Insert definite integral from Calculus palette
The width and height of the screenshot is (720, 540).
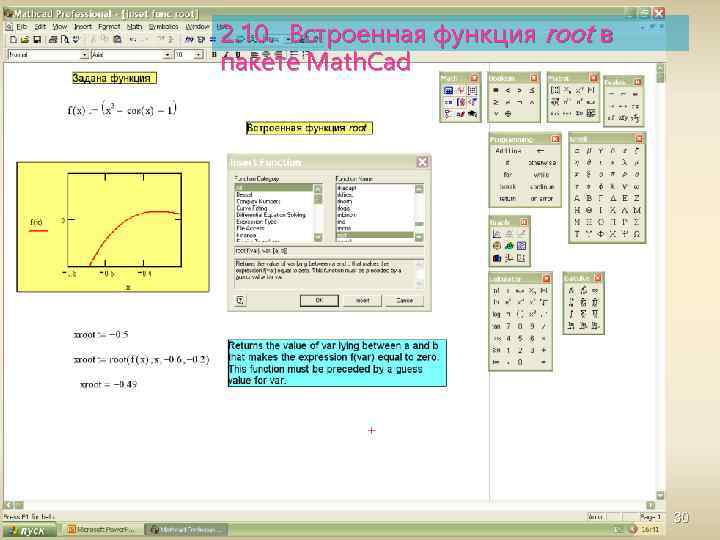click(x=571, y=302)
